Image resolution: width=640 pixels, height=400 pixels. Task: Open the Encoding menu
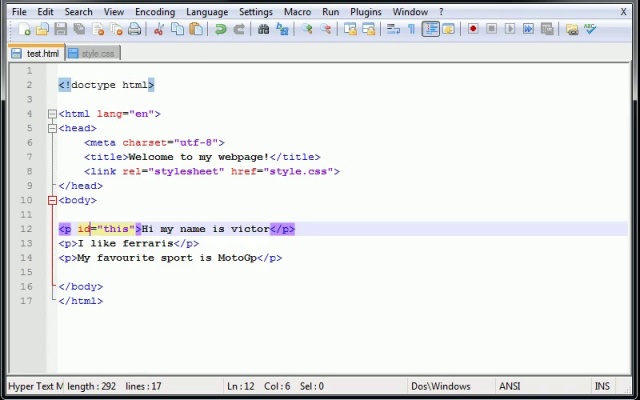(x=155, y=12)
